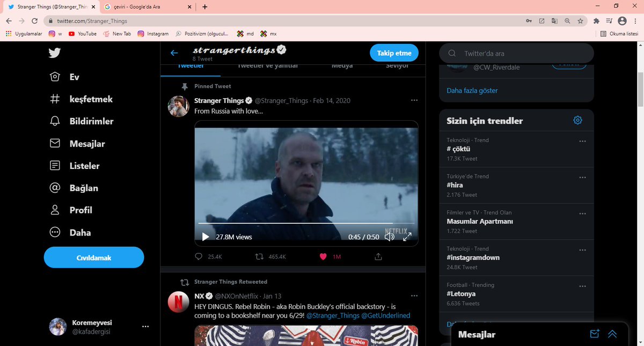Image resolution: width=644 pixels, height=346 pixels.
Task: Share the pinned tweet
Action: 378,257
